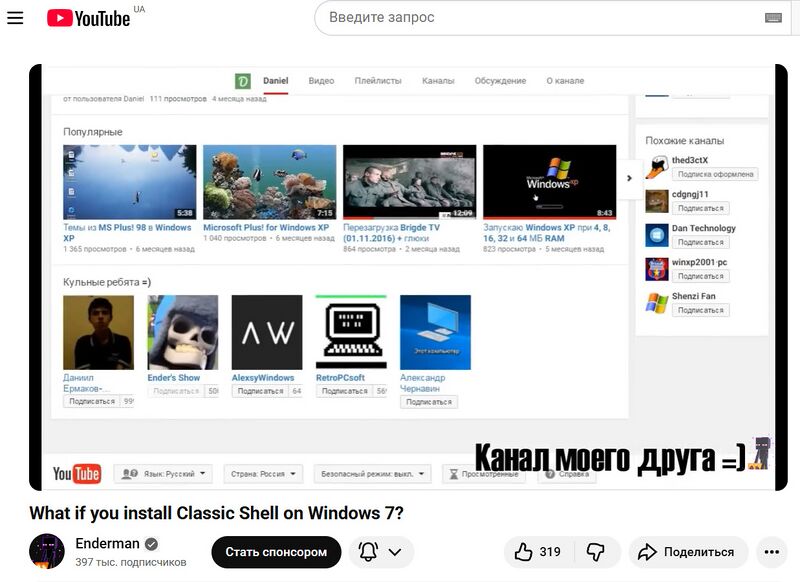Open winxp2001-pc channel avatar

coord(657,269)
